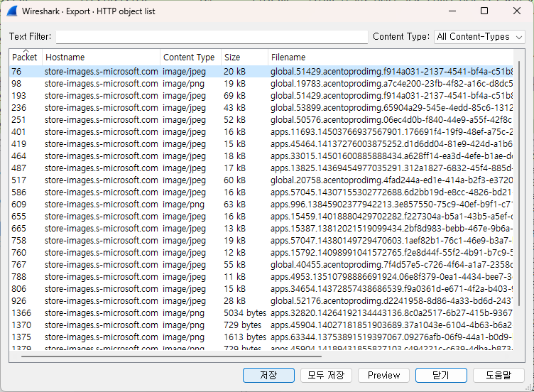Select the row for packet 401
The image size is (534, 392).
pyautogui.click(x=261, y=132)
